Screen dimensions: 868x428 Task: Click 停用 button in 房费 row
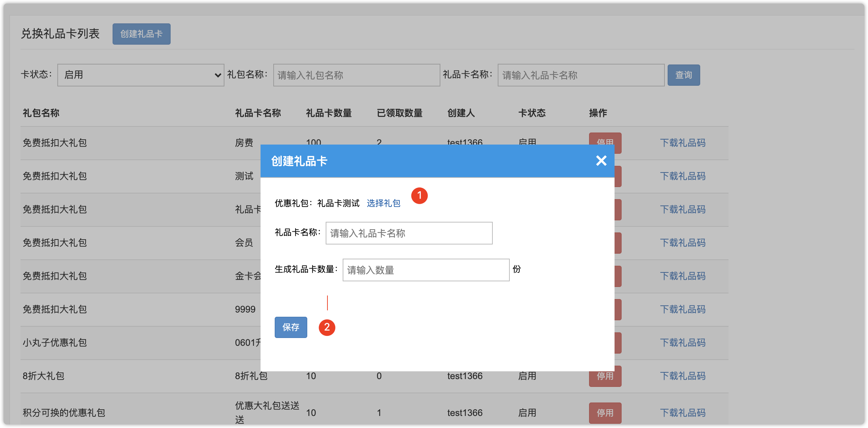click(605, 139)
